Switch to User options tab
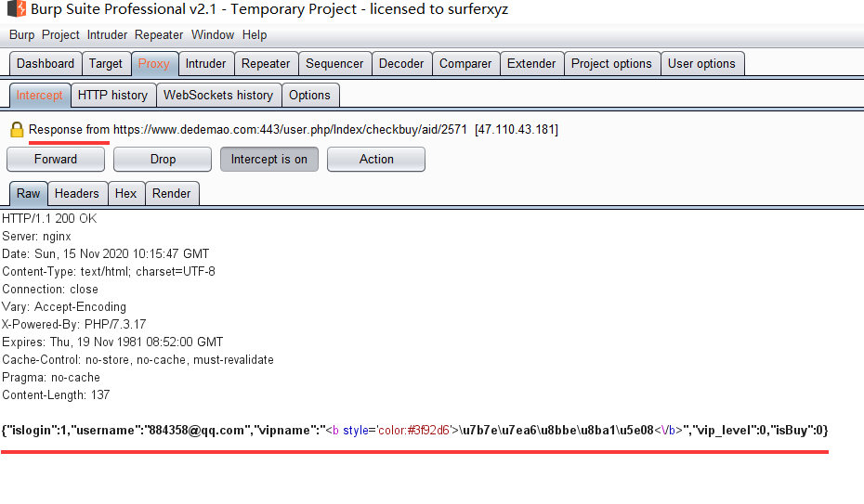Image resolution: width=864 pixels, height=504 pixels. pyautogui.click(x=702, y=64)
